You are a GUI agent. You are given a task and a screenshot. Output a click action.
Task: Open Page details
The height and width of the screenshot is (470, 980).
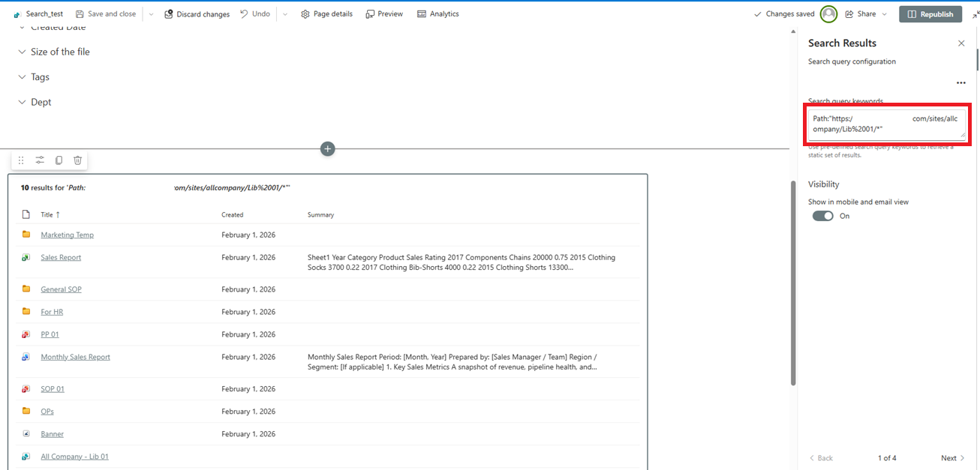(326, 14)
